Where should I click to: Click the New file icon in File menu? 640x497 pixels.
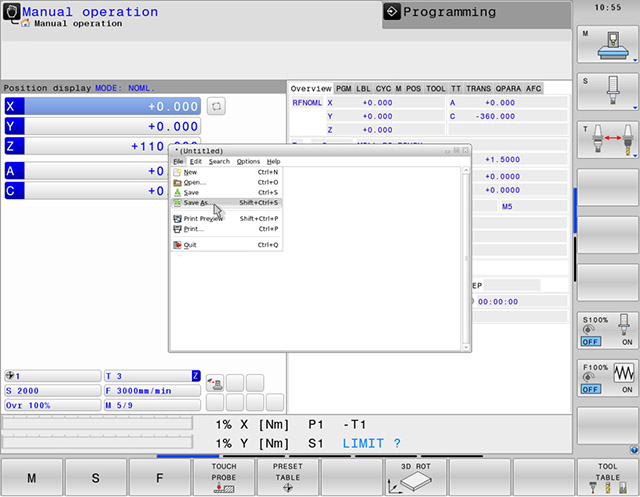pos(178,172)
